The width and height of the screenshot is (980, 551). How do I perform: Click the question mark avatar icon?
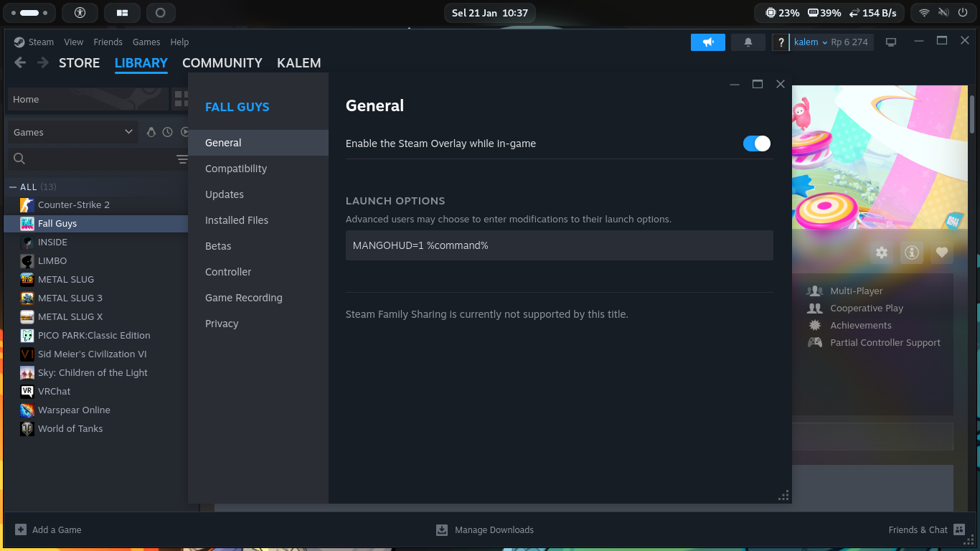781,42
